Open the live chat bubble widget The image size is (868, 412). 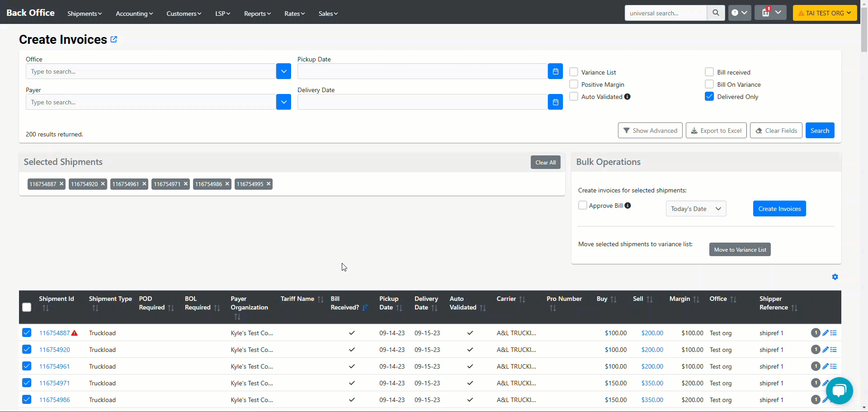pos(839,390)
